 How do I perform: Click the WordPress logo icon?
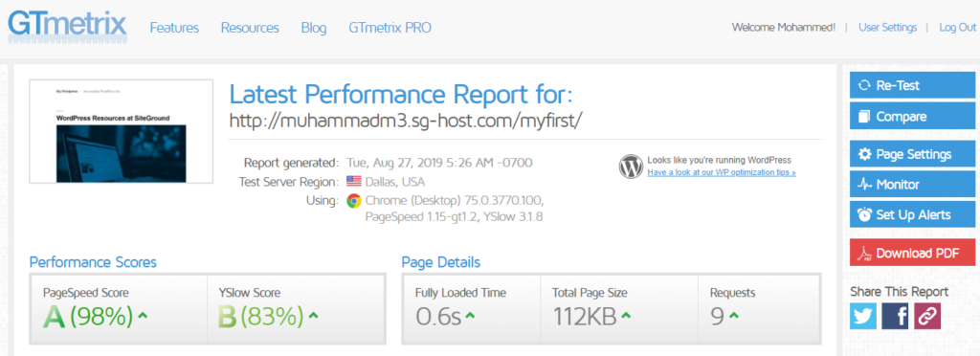[x=632, y=167]
